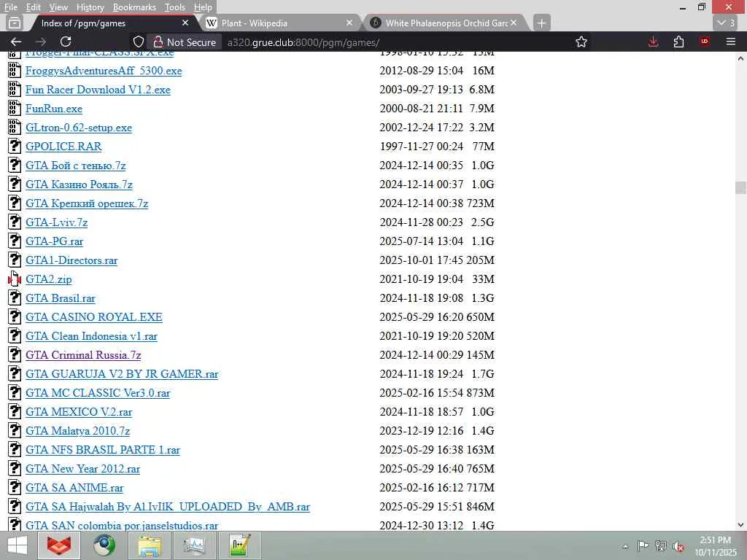Close the Plant - Wikipedia tab
The width and height of the screenshot is (747, 560).
click(x=349, y=23)
